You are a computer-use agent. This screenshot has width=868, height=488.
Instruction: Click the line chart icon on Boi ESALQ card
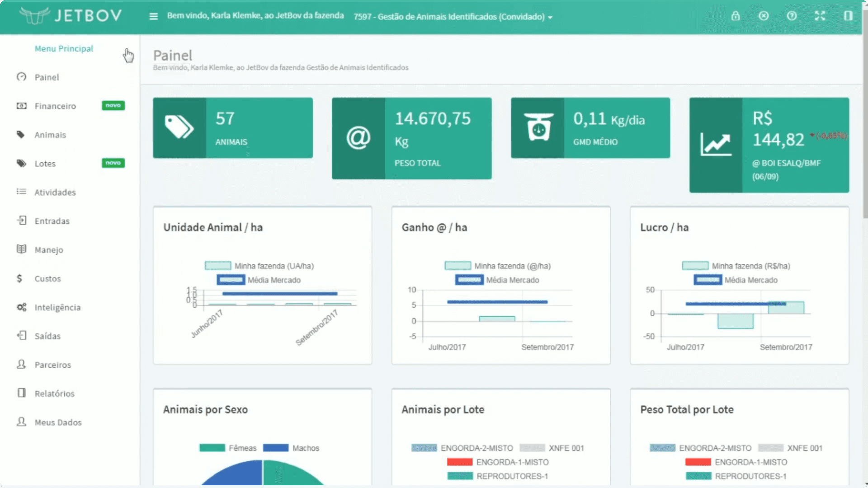point(716,145)
